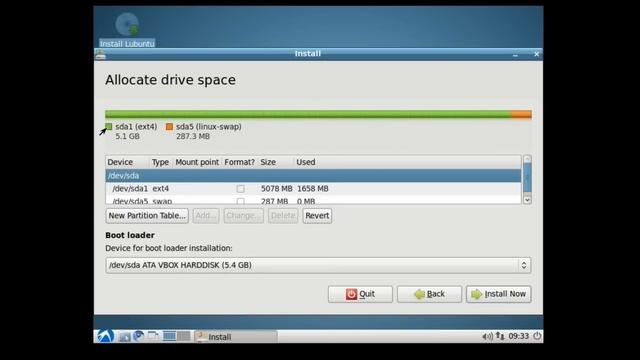Click the Format? column header
Image resolution: width=640 pixels, height=360 pixels.
[240, 162]
